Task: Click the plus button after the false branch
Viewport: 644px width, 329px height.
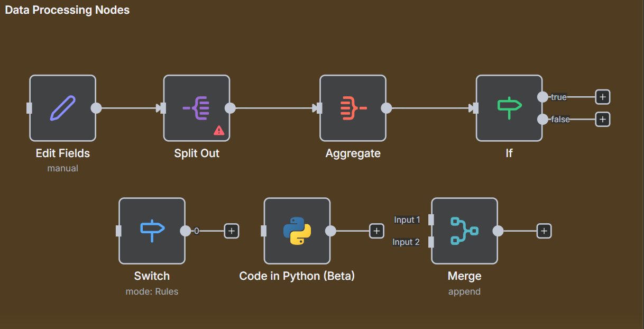Action: tap(602, 119)
